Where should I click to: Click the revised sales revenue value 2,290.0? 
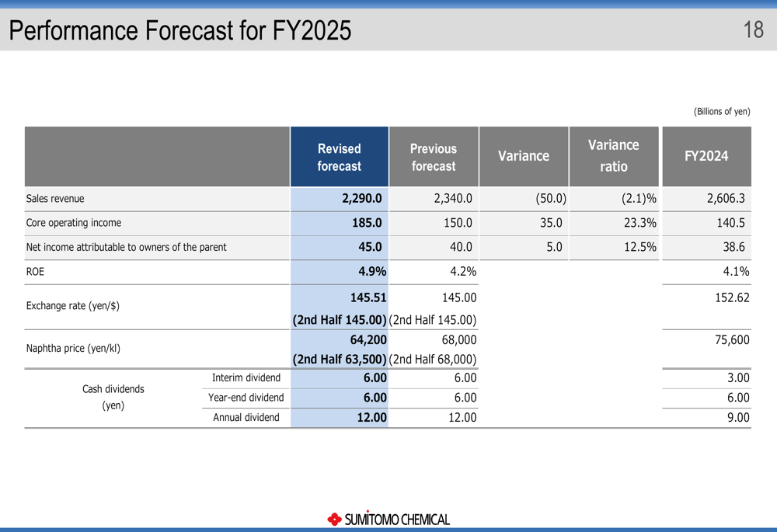click(x=361, y=199)
